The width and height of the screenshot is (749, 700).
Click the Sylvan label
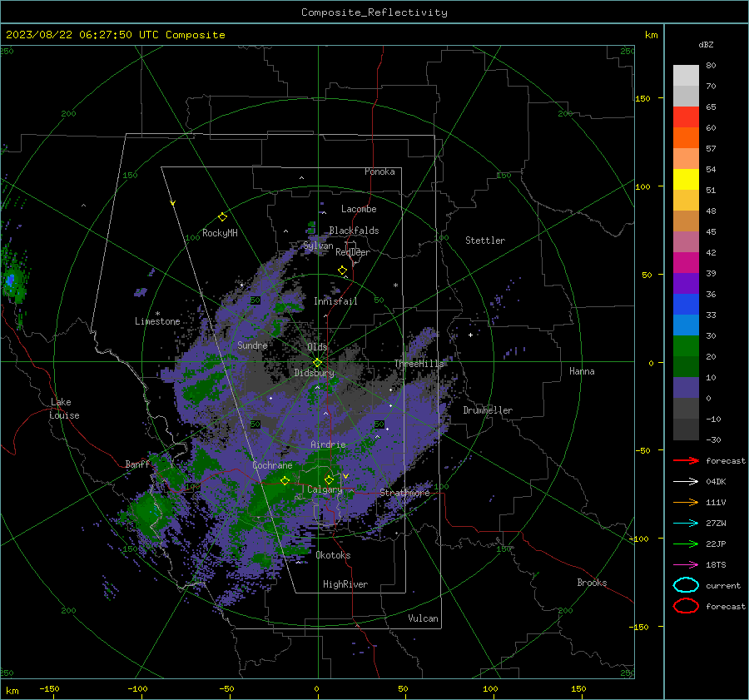tap(318, 246)
